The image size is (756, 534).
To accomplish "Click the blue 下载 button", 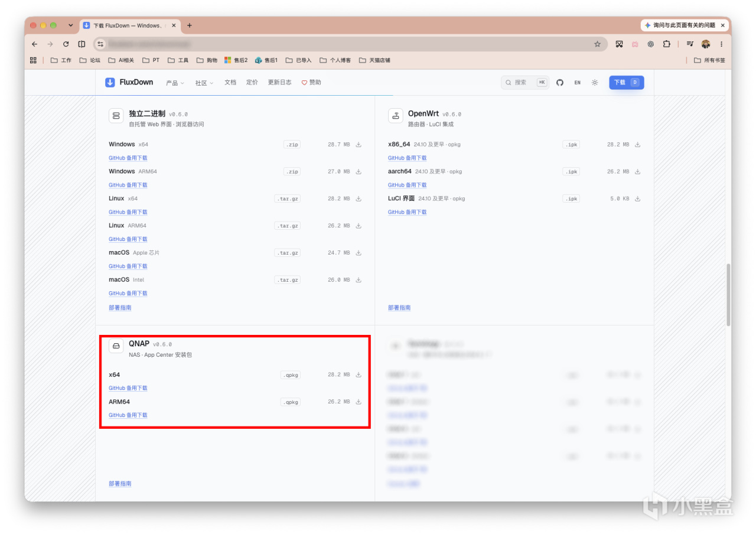I will (627, 82).
